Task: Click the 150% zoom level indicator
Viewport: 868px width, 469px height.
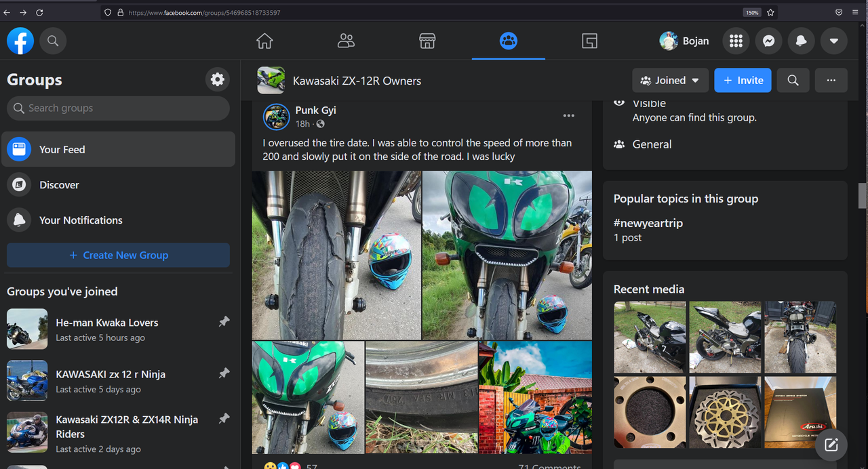Action: click(x=752, y=12)
